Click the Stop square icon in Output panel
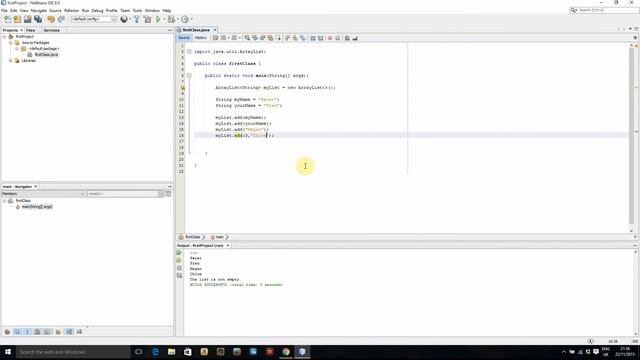640x360 pixels. 179,268
